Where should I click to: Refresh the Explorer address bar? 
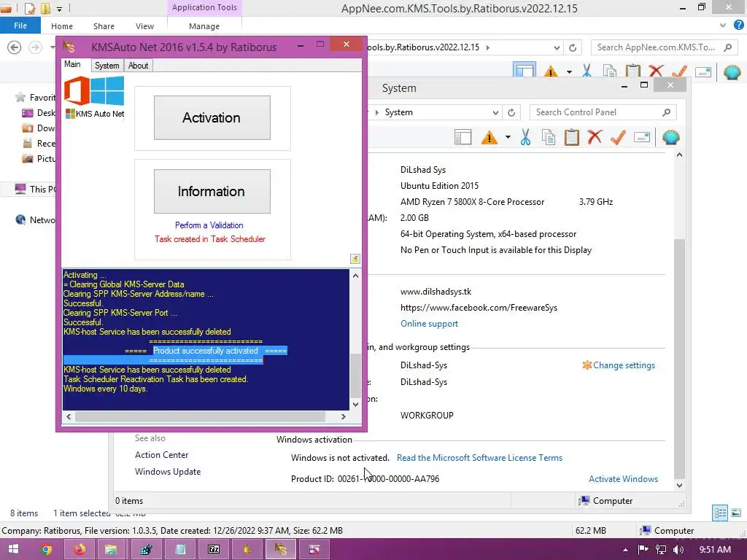point(573,47)
